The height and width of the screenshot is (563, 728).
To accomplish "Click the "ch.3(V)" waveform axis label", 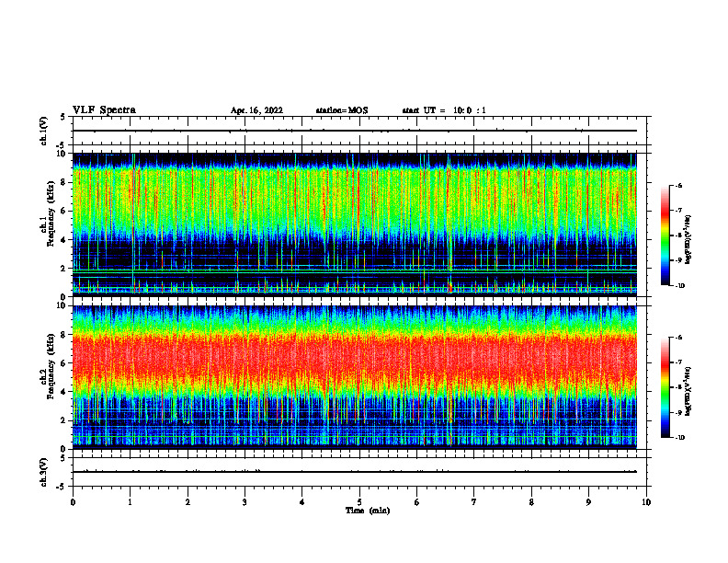I will [x=43, y=472].
